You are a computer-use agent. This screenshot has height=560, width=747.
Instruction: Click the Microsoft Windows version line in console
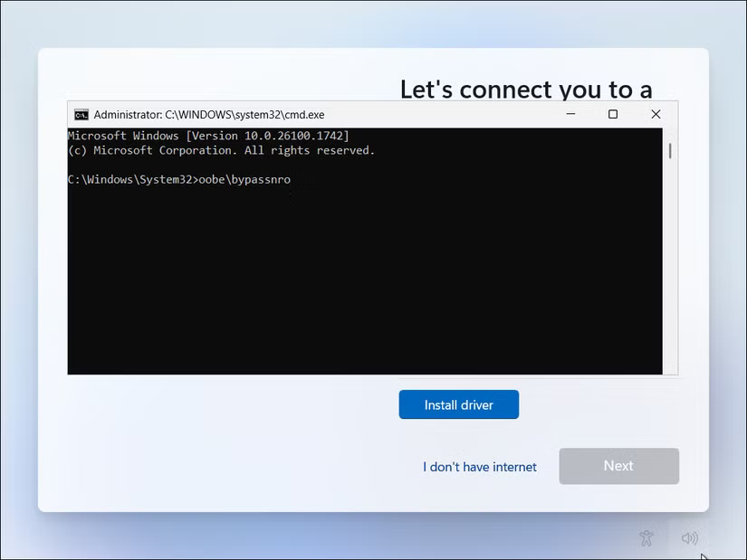tap(209, 135)
